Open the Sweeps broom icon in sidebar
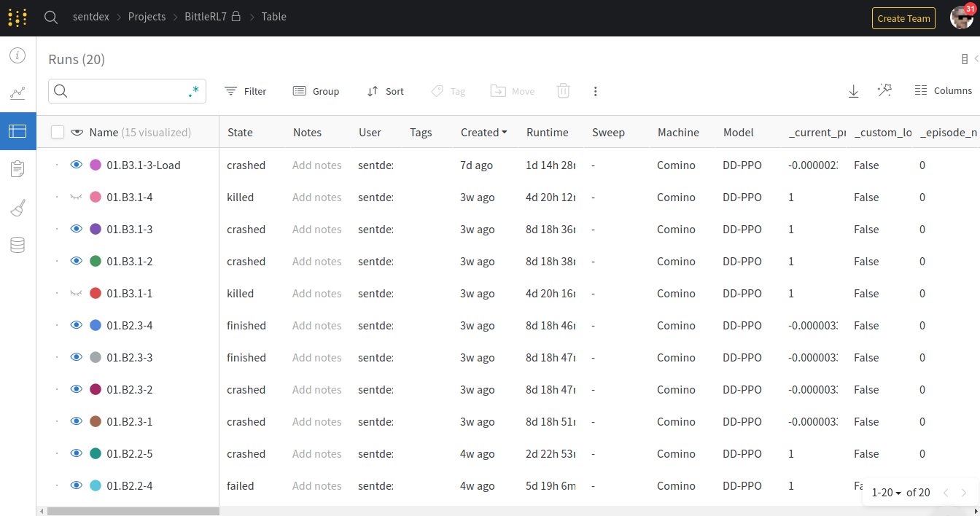 (17, 208)
